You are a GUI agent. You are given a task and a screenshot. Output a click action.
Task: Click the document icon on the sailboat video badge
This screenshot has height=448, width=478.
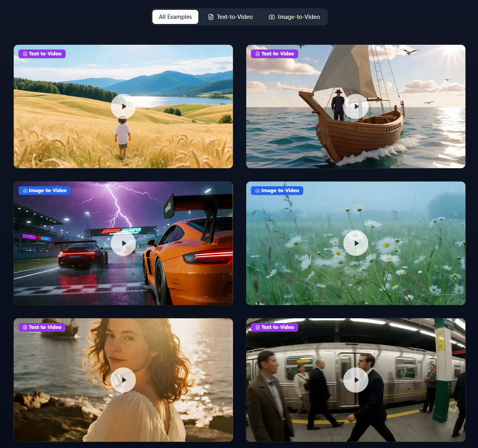coord(257,53)
